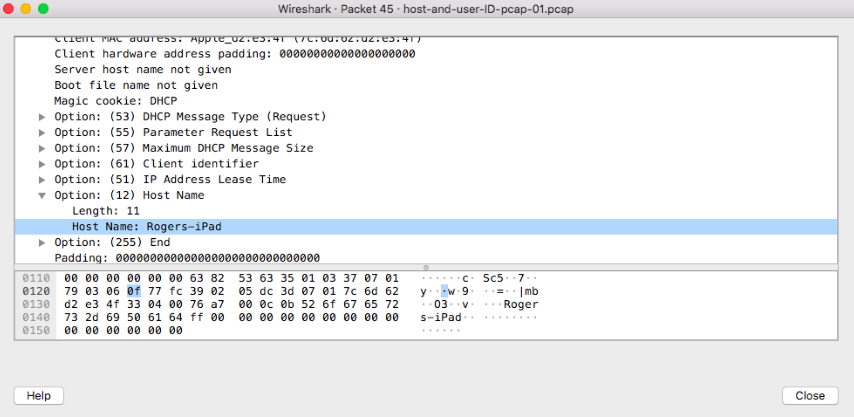Click the green zoom window button
Screen dimensions: 854x417
click(43, 9)
